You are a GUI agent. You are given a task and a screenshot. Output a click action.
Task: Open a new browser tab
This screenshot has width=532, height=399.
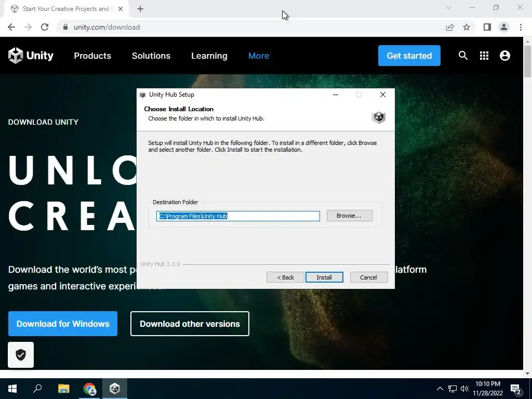point(140,9)
